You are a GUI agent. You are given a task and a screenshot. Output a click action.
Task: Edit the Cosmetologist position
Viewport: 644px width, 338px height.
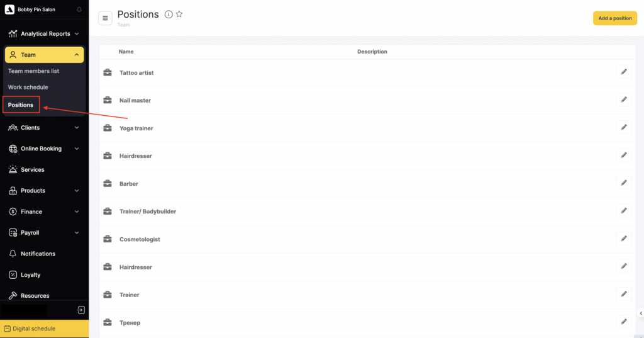click(x=624, y=239)
